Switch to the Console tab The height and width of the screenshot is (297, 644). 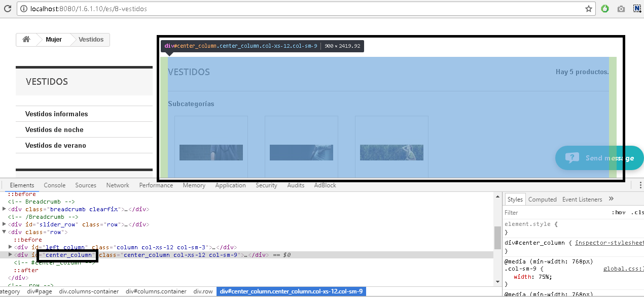pyautogui.click(x=54, y=185)
